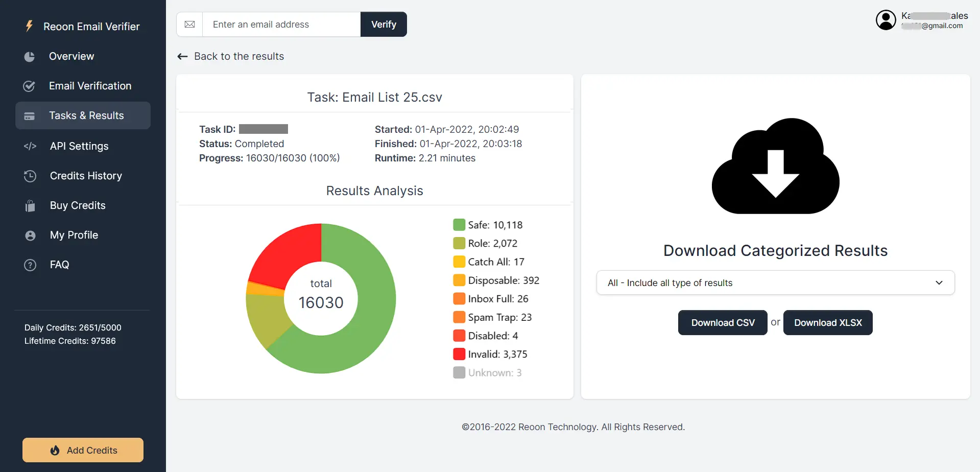Click the Credits History clock icon
The image size is (980, 472).
[x=30, y=176]
